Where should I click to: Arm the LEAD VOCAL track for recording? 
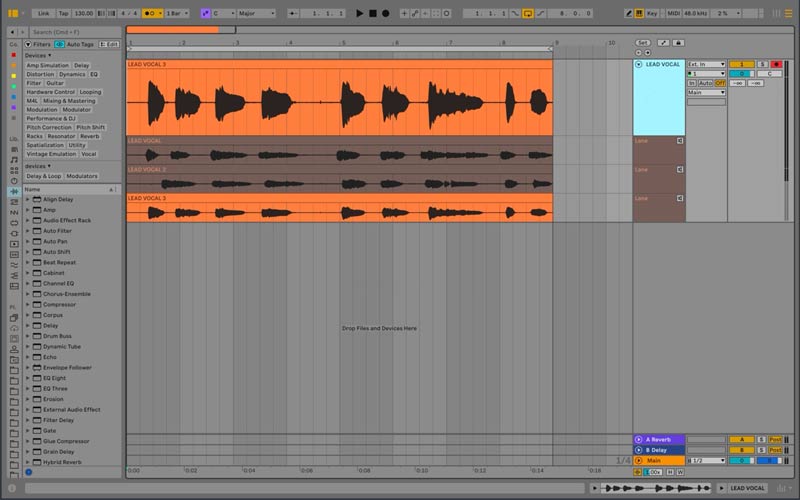pyautogui.click(x=777, y=64)
